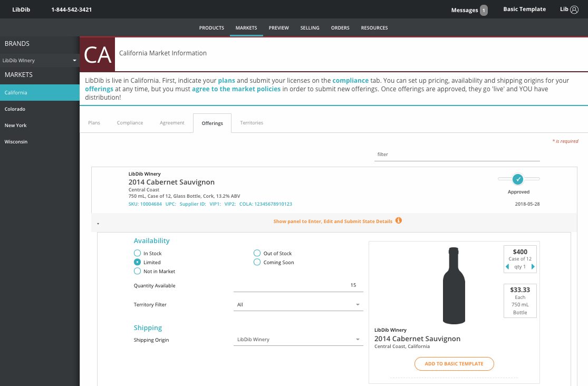The image size is (588, 386).
Task: Open the Shipping Origin dropdown
Action: (298, 340)
